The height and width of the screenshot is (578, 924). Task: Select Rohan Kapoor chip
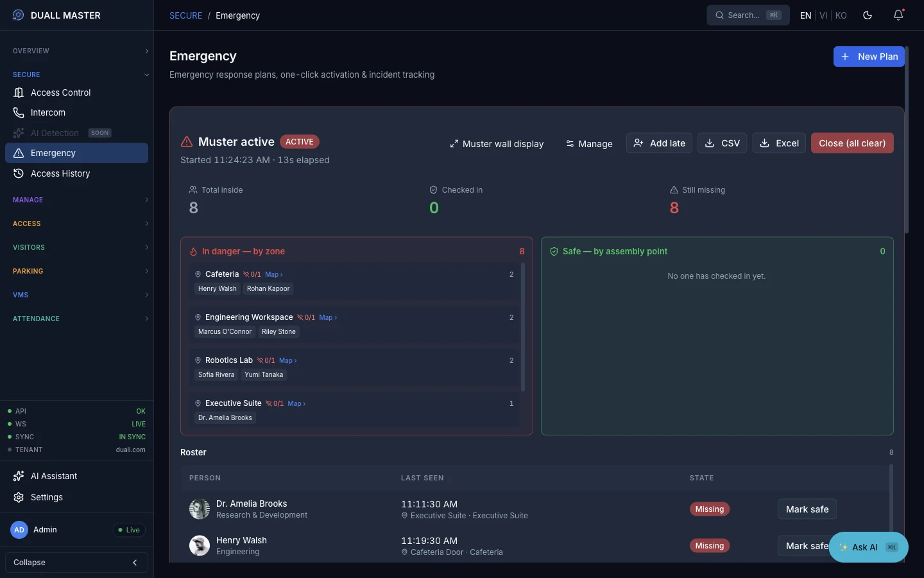point(268,289)
